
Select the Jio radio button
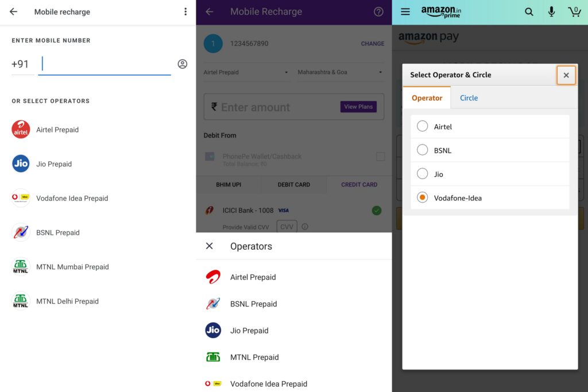(x=422, y=173)
